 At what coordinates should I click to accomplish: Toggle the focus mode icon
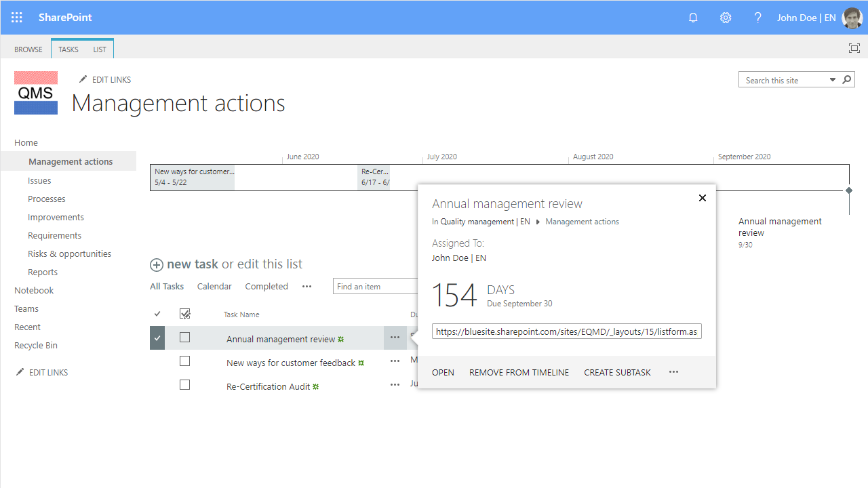tap(854, 48)
